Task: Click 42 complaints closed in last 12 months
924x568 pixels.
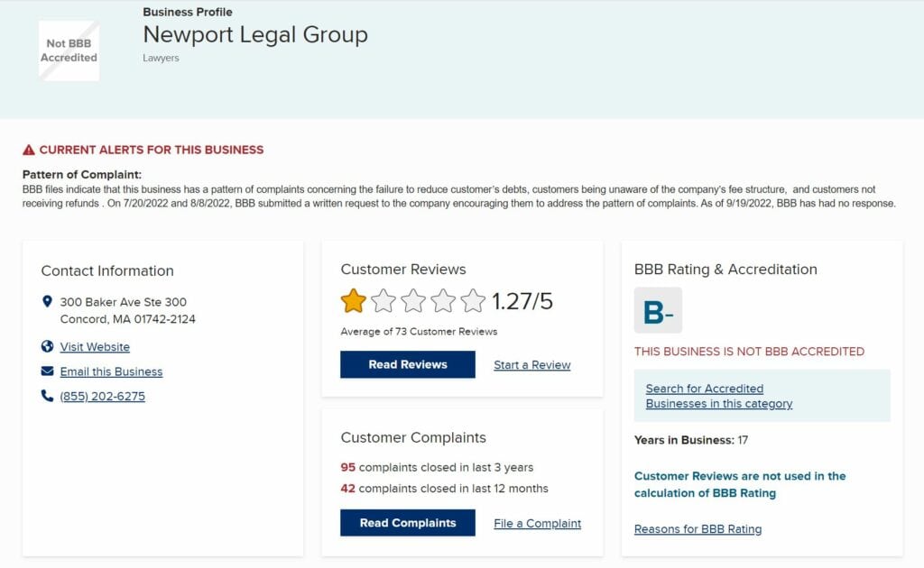Action: tap(444, 489)
